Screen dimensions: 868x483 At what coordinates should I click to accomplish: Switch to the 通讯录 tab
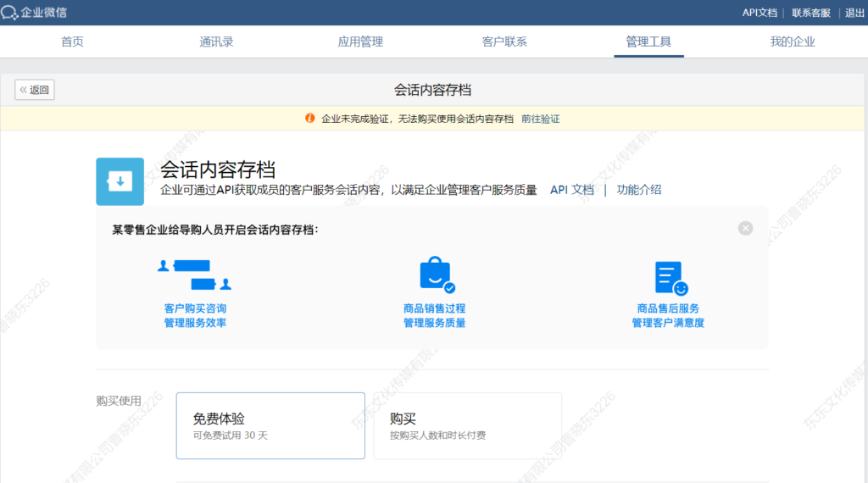click(216, 42)
